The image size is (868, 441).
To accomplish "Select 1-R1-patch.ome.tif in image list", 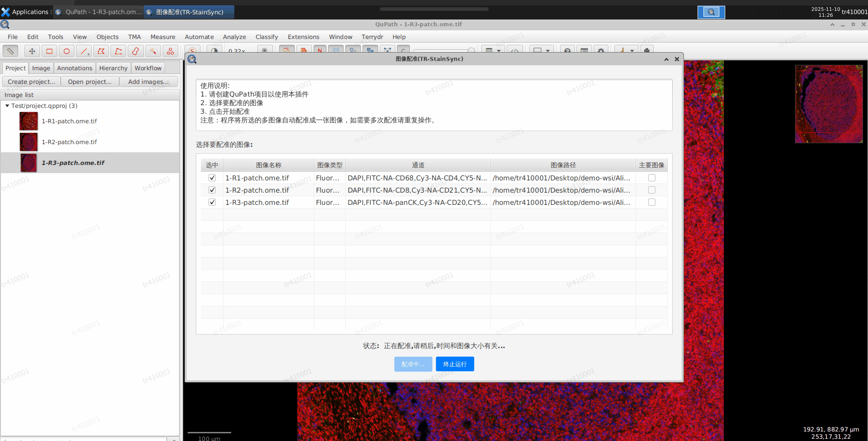I will coord(90,121).
